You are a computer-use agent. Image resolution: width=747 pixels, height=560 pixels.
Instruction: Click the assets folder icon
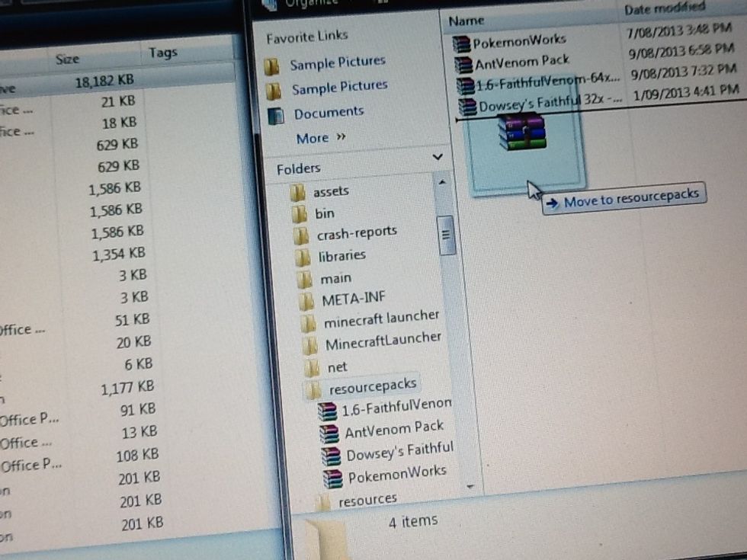point(298,193)
